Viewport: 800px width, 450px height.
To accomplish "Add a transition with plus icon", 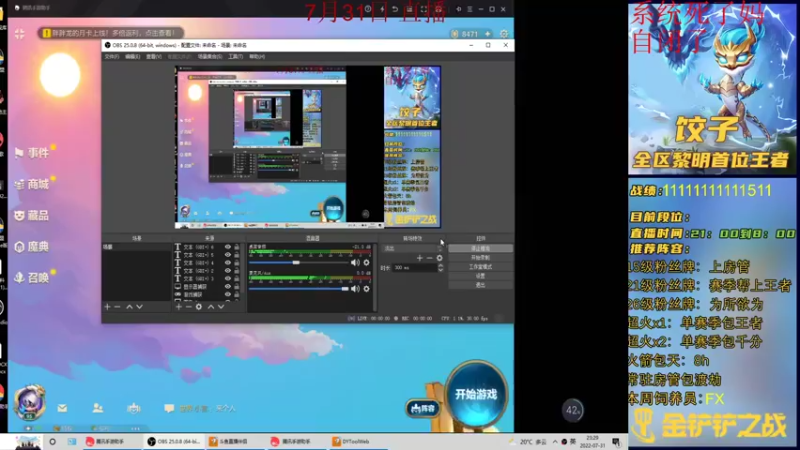I will (419, 258).
